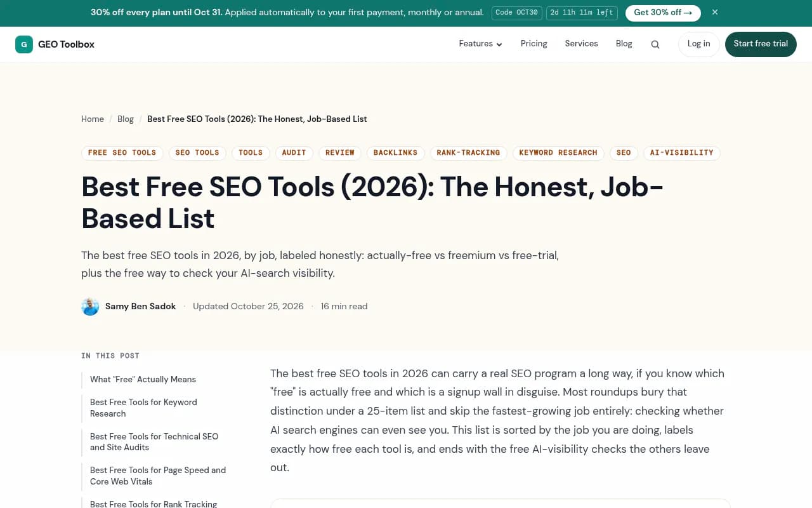Select the standalone SEO tag
Screen dimensions: 812x508
624,153
